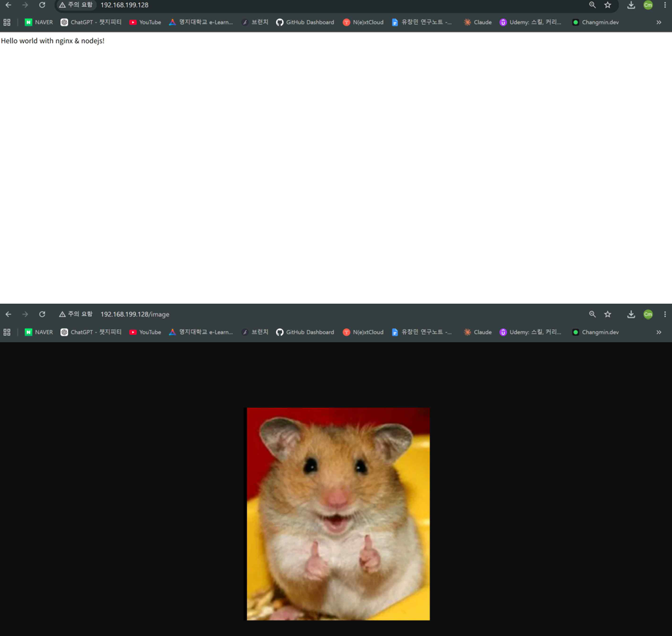Open 명지대학교 e-Learn bookmark in top bar
Image resolution: width=672 pixels, height=636 pixels.
point(201,22)
